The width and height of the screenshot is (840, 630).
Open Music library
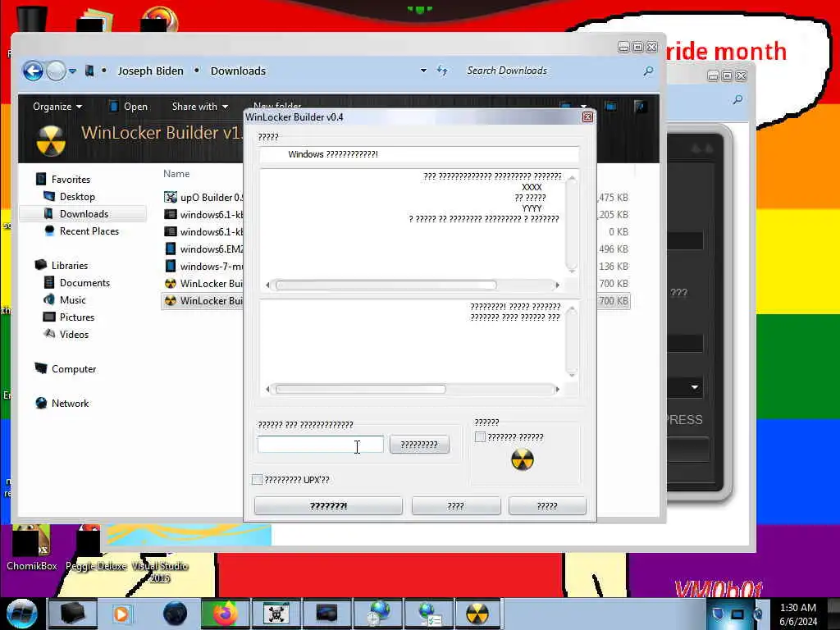tap(64, 300)
